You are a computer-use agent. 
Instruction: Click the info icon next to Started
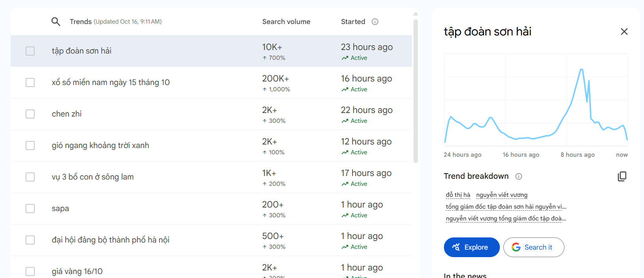pyautogui.click(x=375, y=22)
